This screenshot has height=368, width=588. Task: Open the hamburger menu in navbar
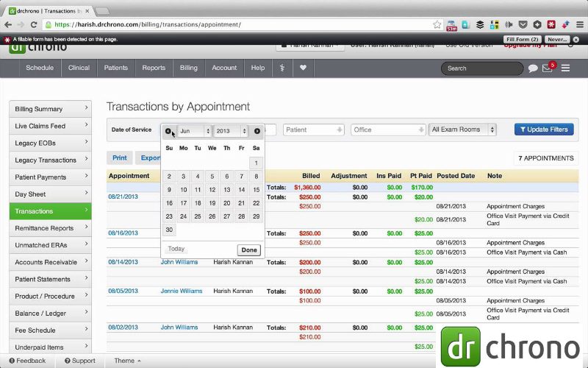(x=565, y=68)
